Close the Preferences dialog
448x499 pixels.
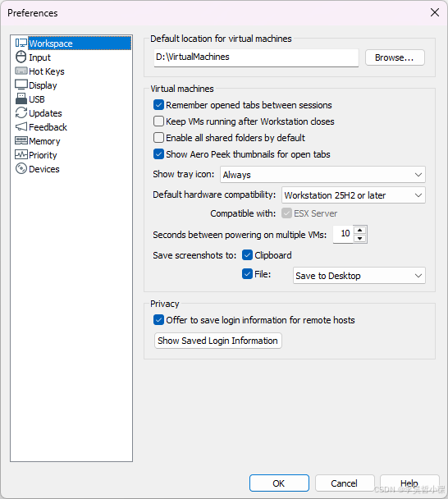click(435, 13)
